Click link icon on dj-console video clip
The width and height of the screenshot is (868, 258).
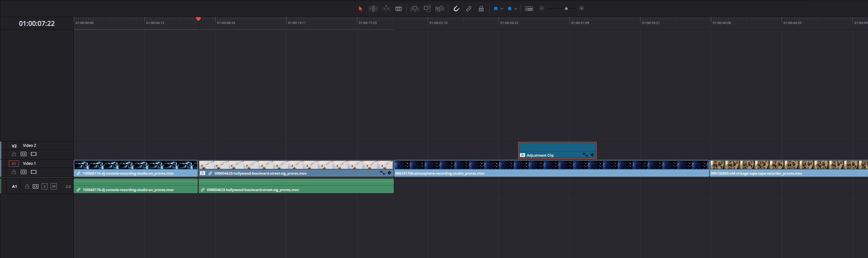tap(78, 173)
